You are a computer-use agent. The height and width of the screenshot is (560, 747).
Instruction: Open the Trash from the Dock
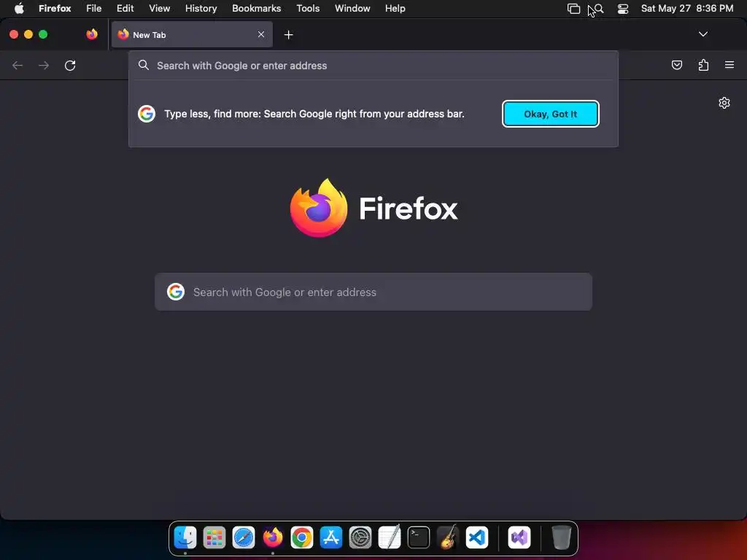pyautogui.click(x=561, y=537)
